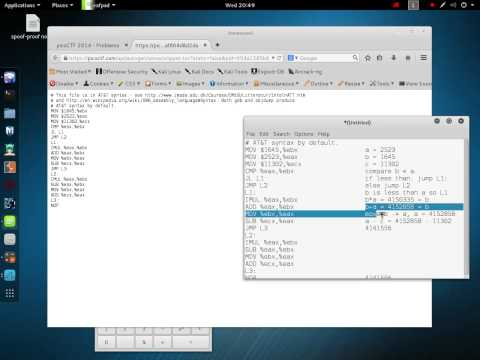Open the Kali Tools bookmark
This screenshot has width=480, height=360.
[232, 72]
